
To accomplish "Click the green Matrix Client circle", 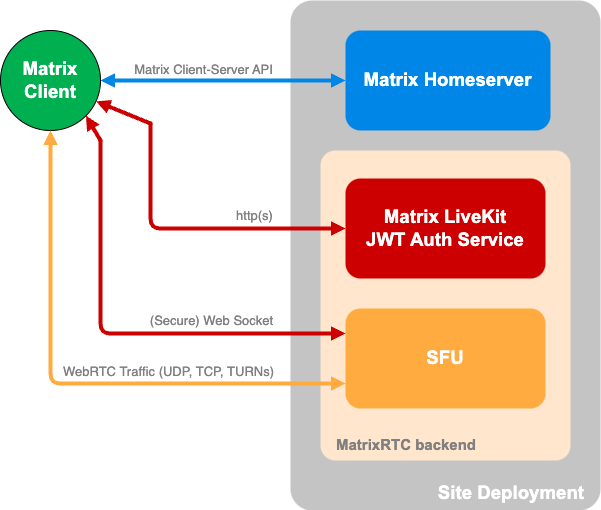I will tap(50, 80).
